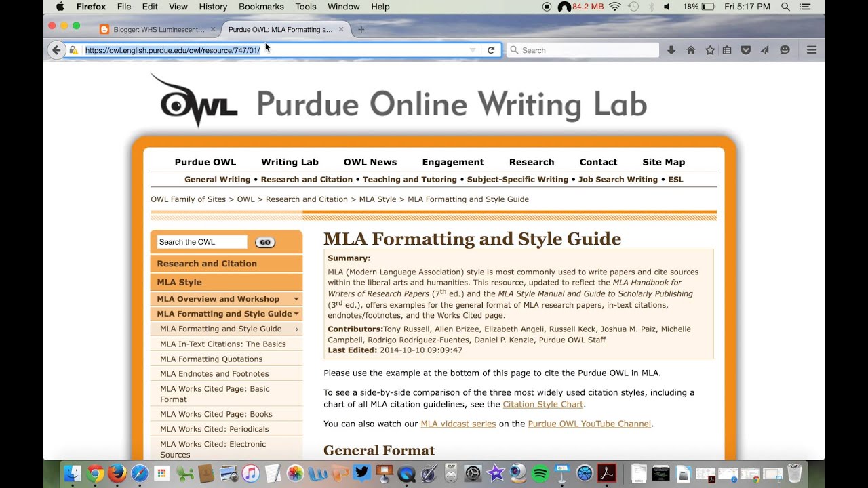Open the Writing Lab navigation link
This screenshot has height=488, width=868.
(290, 162)
